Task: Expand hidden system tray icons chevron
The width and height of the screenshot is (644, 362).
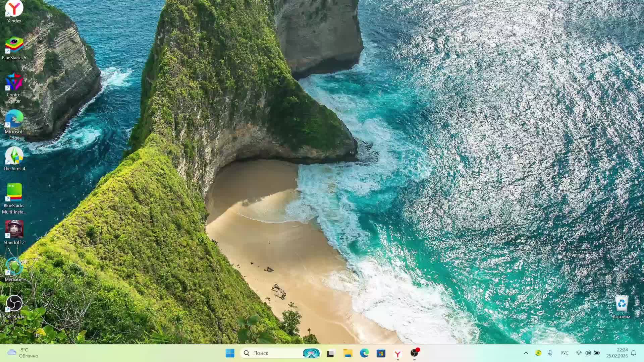Action: point(526,353)
